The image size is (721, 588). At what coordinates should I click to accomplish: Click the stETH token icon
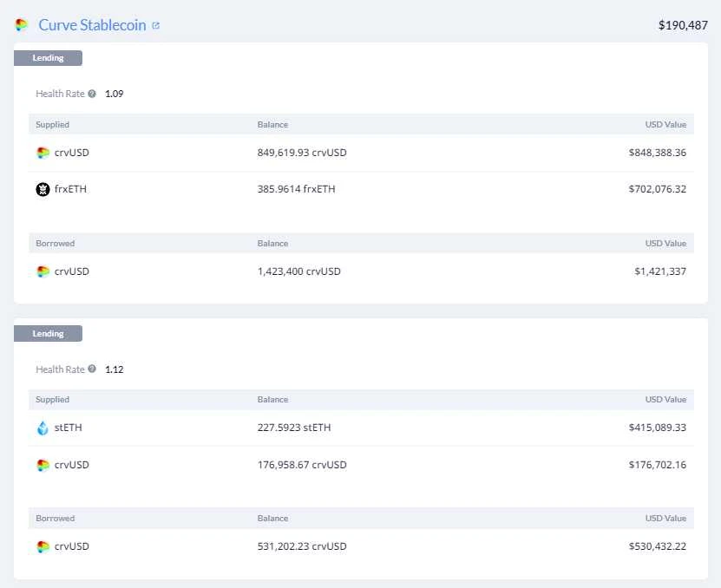(43, 428)
